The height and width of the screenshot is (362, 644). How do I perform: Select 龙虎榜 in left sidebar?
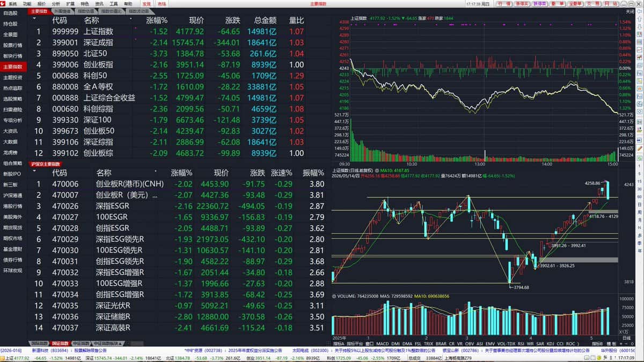coord(11,152)
